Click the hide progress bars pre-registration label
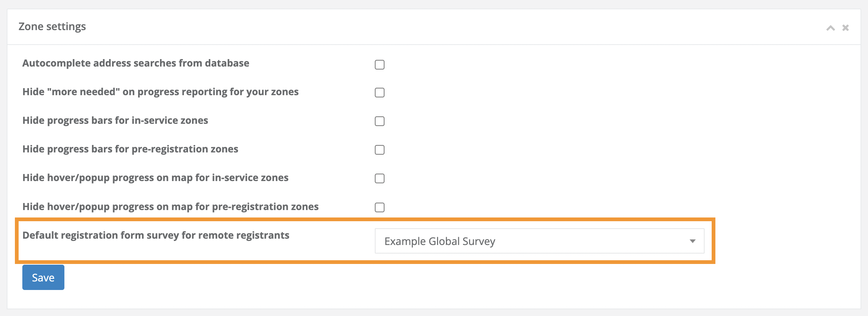 click(x=130, y=149)
